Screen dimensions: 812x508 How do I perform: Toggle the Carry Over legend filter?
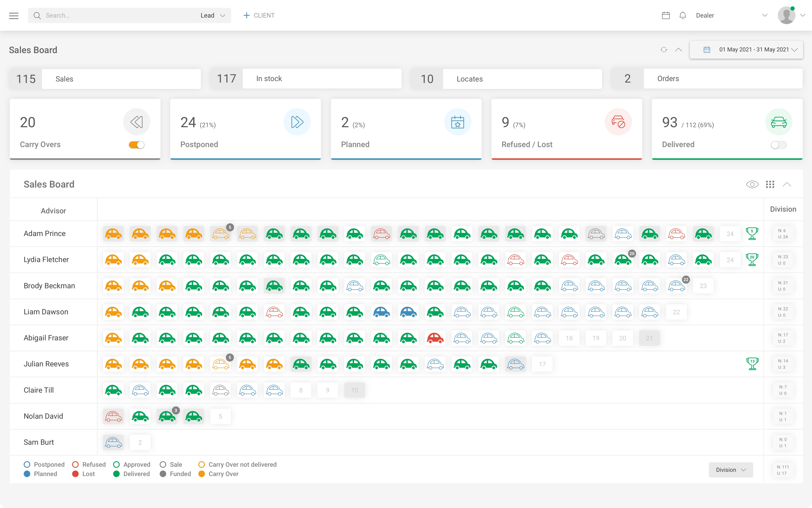(x=218, y=474)
